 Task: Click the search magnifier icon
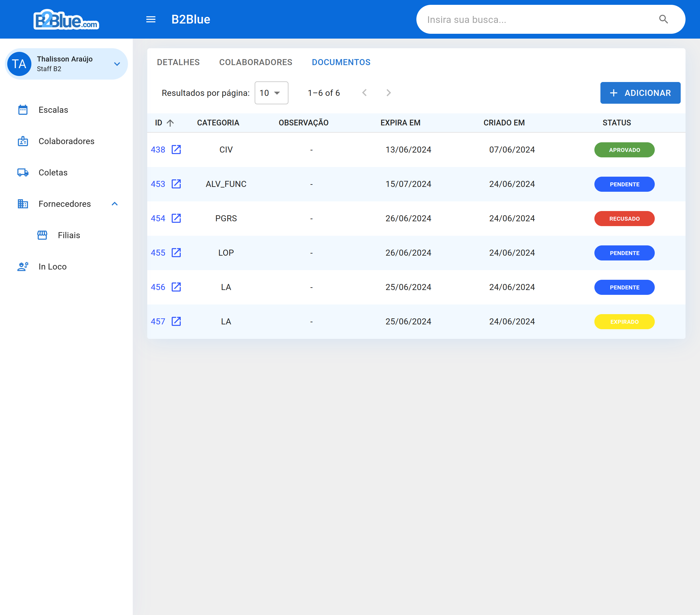[663, 20]
